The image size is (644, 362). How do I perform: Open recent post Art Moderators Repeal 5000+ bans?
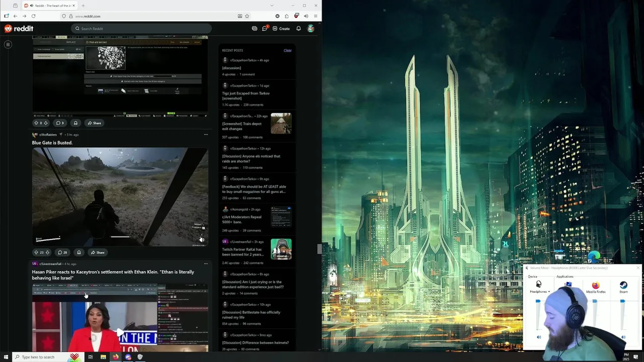point(242,219)
